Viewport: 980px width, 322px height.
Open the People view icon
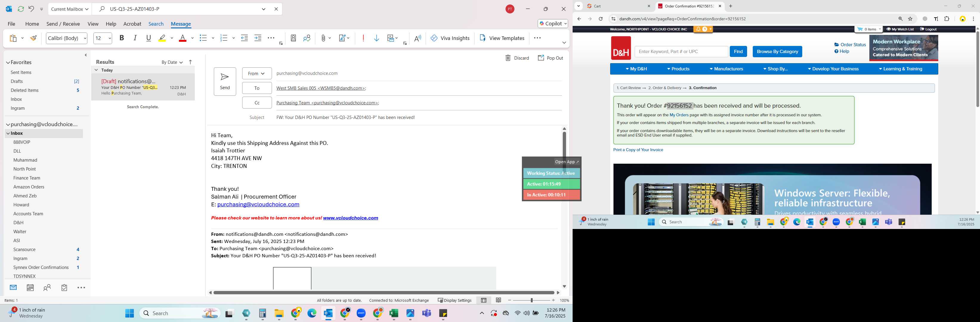[x=47, y=288]
